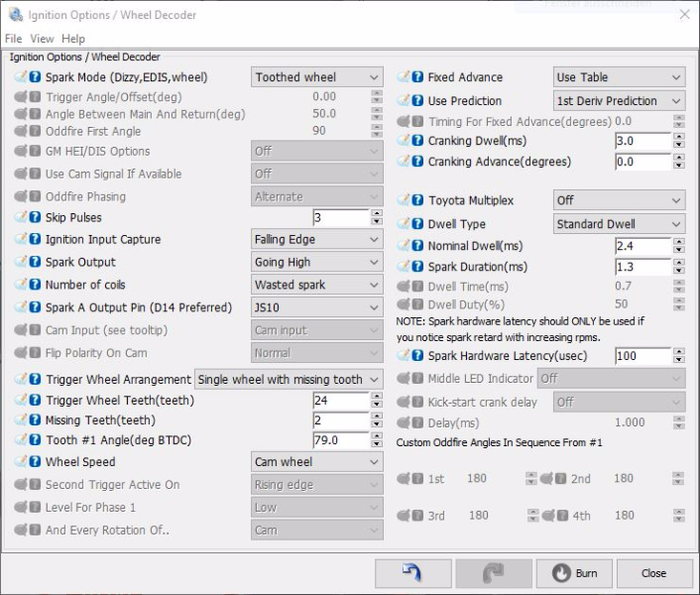Open the help tooltip icon for Fixed Advance

coord(417,77)
